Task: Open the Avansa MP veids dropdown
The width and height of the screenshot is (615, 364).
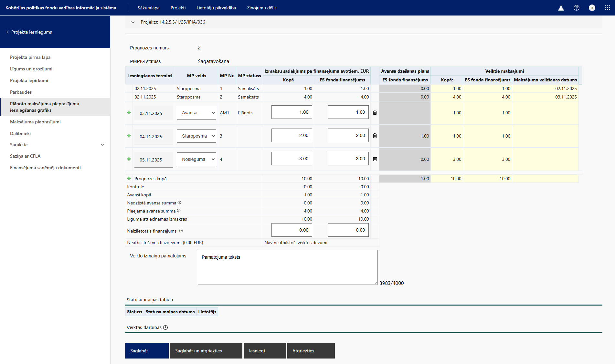Action: 196,113
